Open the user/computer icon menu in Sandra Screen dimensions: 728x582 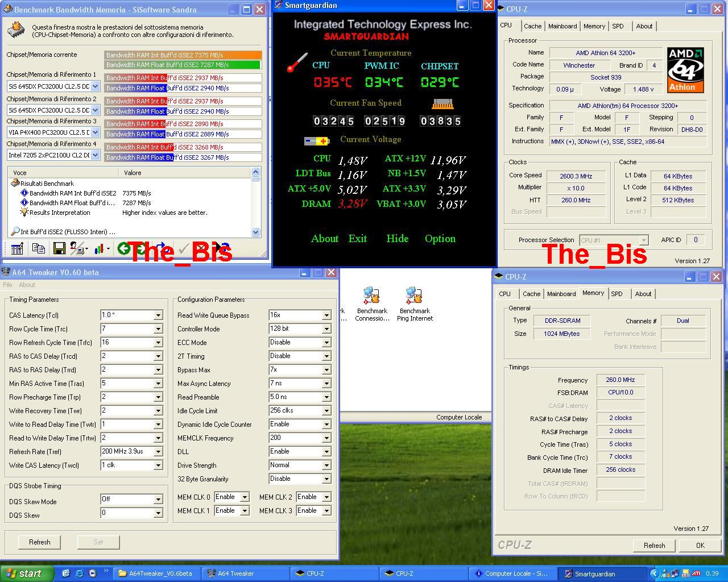tap(78, 248)
